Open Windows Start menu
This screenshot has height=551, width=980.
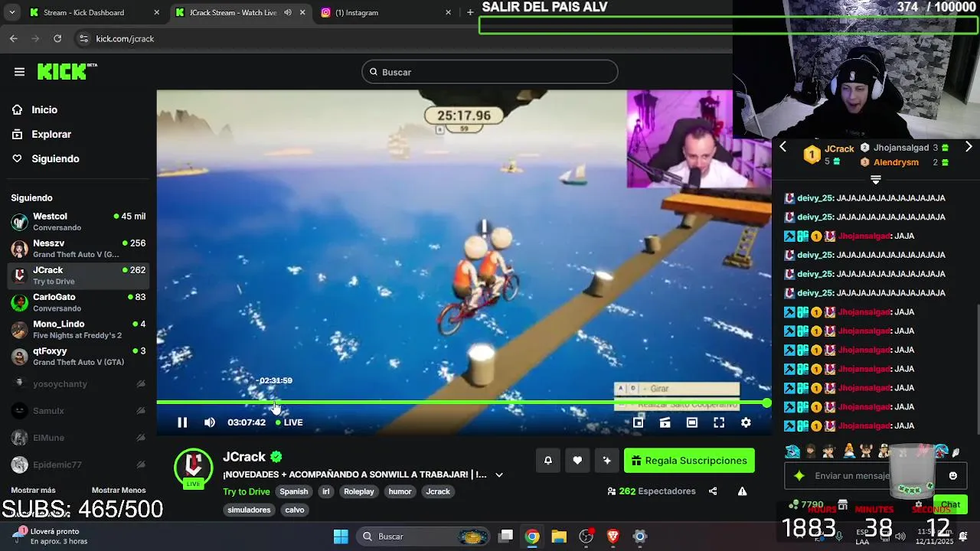tap(341, 536)
